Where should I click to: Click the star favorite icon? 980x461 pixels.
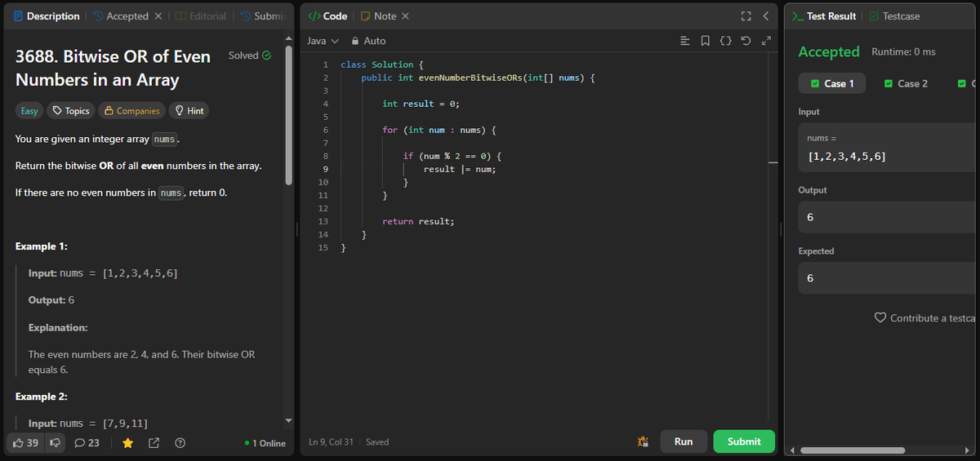pos(128,443)
